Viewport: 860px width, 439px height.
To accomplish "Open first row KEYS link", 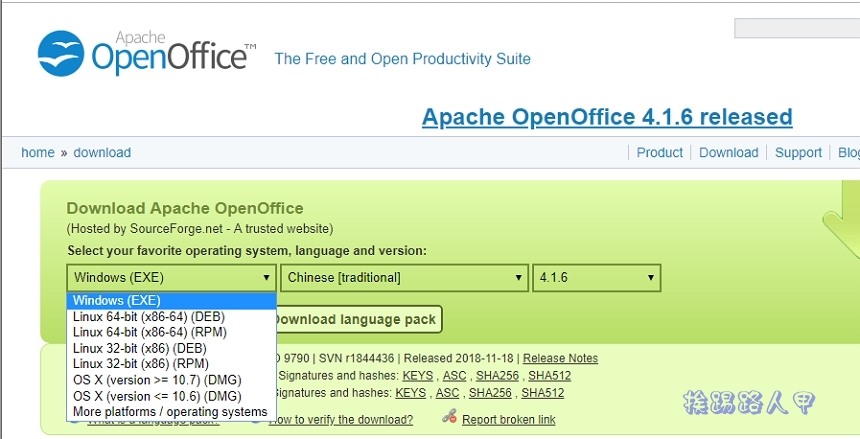I will tap(417, 376).
